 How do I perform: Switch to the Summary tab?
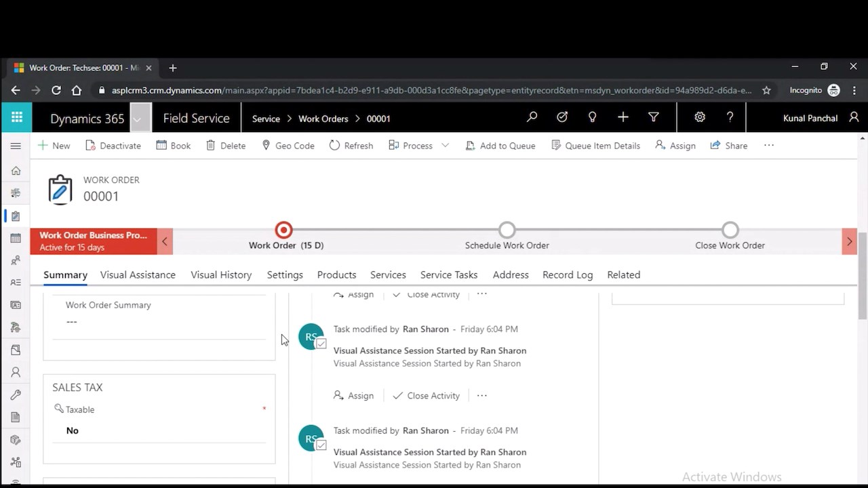pyautogui.click(x=65, y=274)
